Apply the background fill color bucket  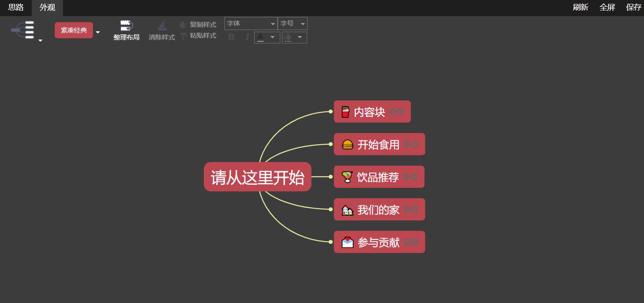[287, 38]
